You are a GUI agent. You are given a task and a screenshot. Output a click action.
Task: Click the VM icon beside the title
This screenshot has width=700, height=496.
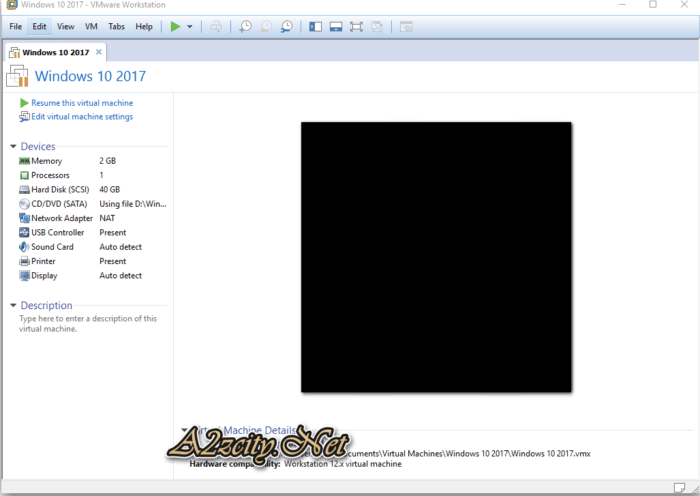click(17, 76)
